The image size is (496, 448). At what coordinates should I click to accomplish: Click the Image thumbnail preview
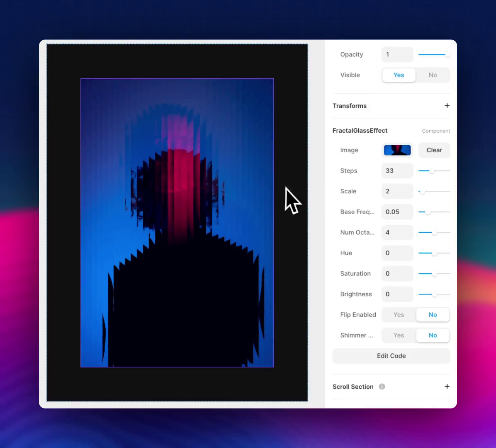pyautogui.click(x=397, y=150)
